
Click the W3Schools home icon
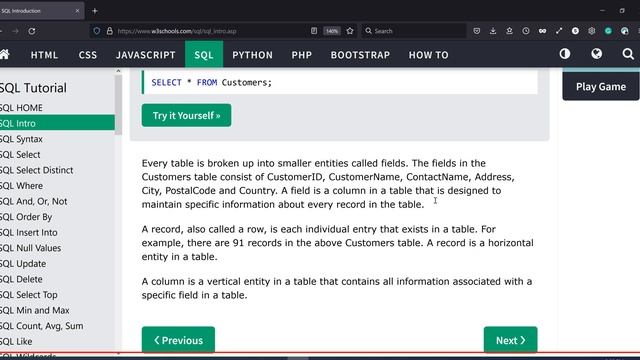[x=4, y=54]
